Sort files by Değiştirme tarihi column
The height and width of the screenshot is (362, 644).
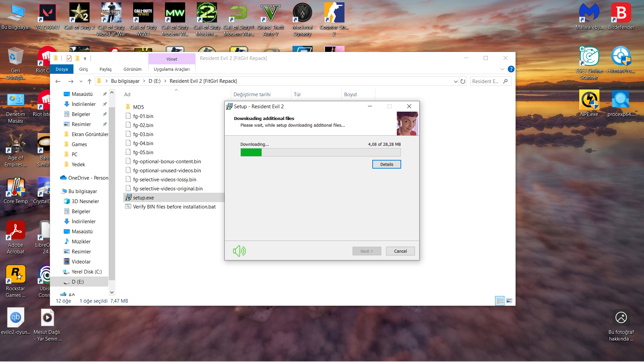(x=261, y=95)
